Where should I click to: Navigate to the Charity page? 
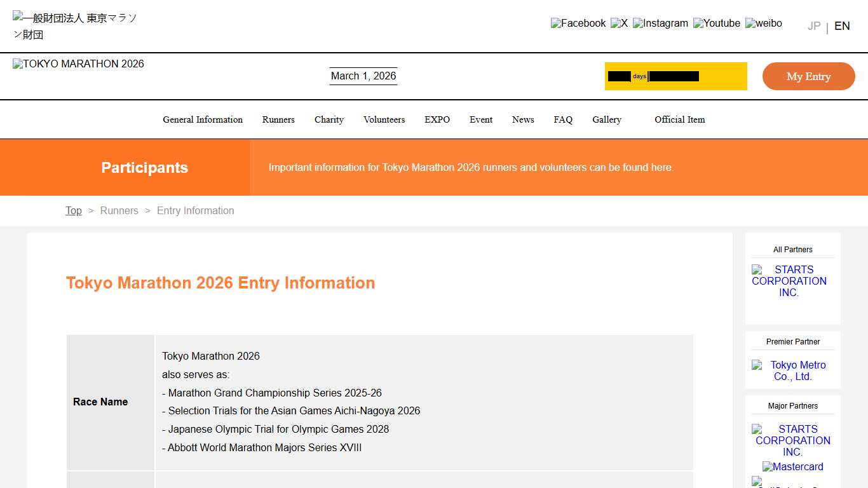click(x=329, y=119)
